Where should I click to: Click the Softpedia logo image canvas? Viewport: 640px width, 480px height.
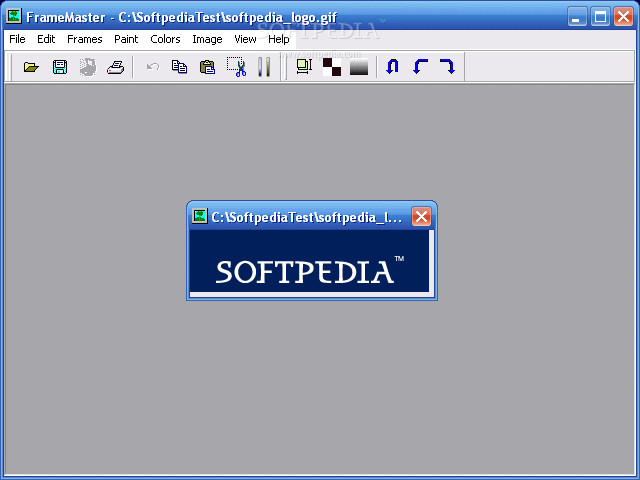(309, 261)
